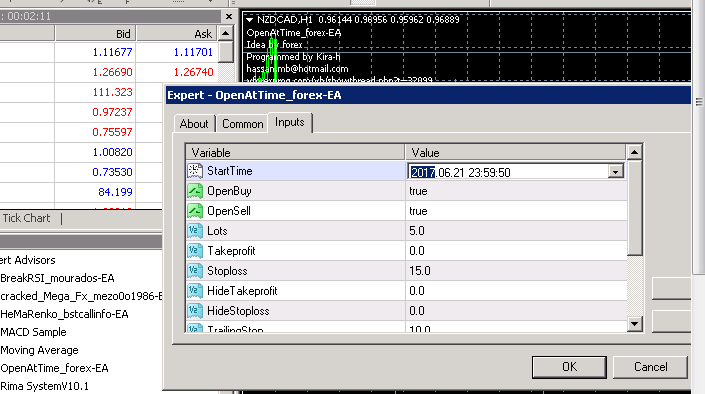Select HeMaRenko_bstcallinfo-EA in Navigator
Viewport: 705px width, 394px height.
64,314
